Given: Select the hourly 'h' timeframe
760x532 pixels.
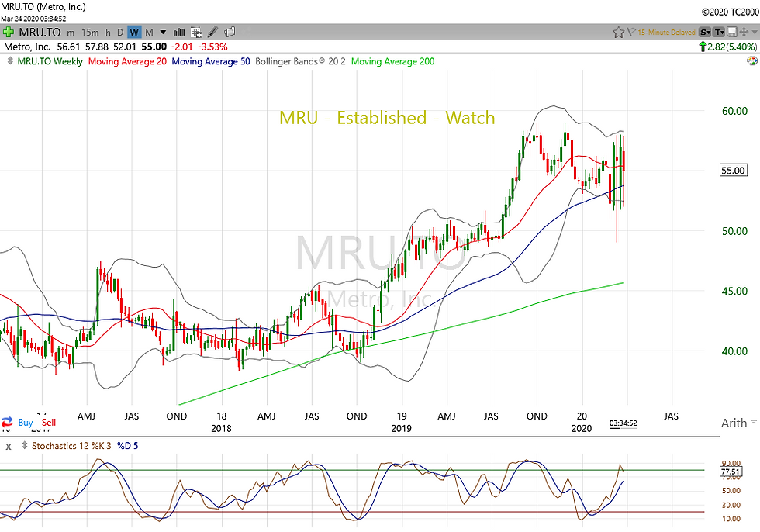Looking at the screenshot, I should click(108, 33).
